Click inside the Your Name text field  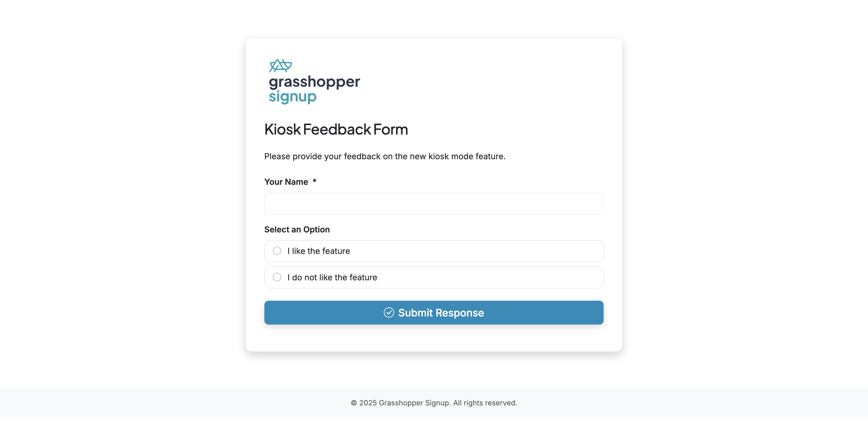coord(433,203)
